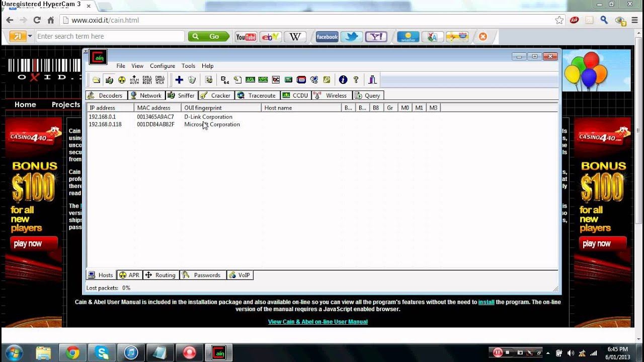Image resolution: width=644 pixels, height=362 pixels.
Task: Switch to the Cracker tab
Action: (215, 96)
